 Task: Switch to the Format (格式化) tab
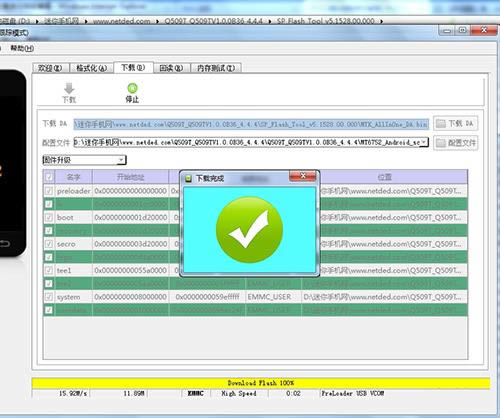click(x=91, y=68)
